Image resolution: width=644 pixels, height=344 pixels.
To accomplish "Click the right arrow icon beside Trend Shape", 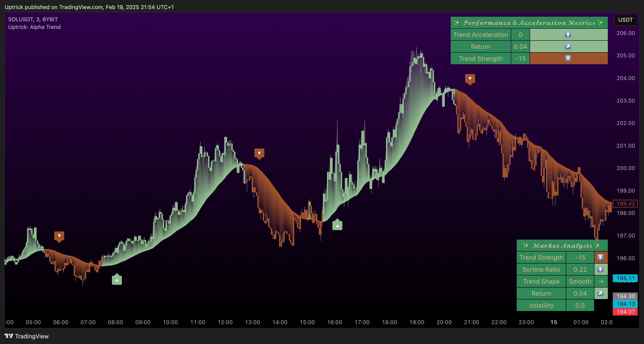I will [x=601, y=282].
